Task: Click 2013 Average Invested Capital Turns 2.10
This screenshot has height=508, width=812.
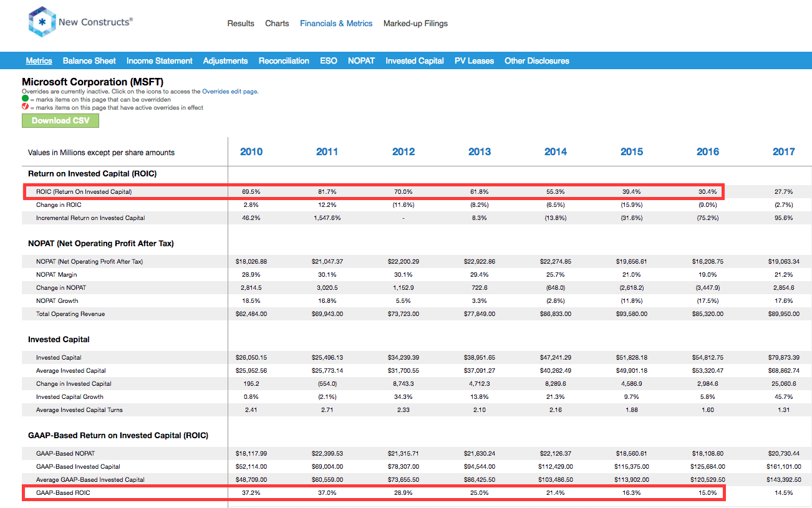Action: [x=480, y=410]
